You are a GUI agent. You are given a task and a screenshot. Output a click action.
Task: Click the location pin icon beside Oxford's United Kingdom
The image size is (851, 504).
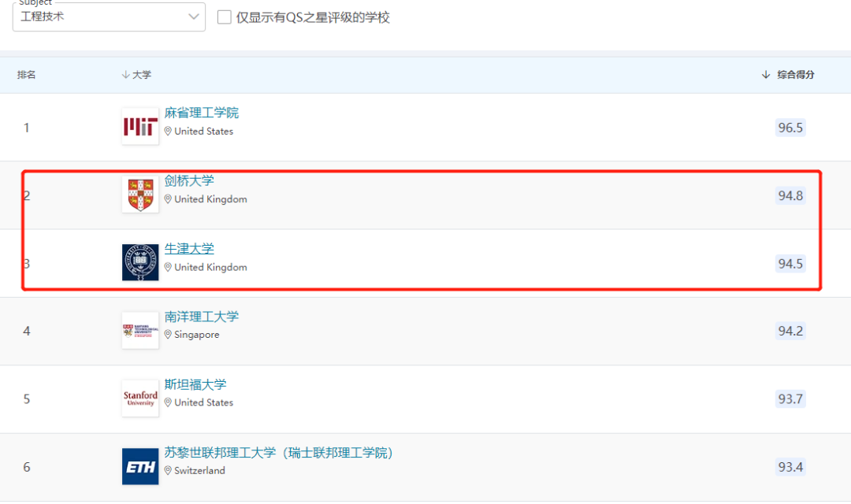(169, 267)
